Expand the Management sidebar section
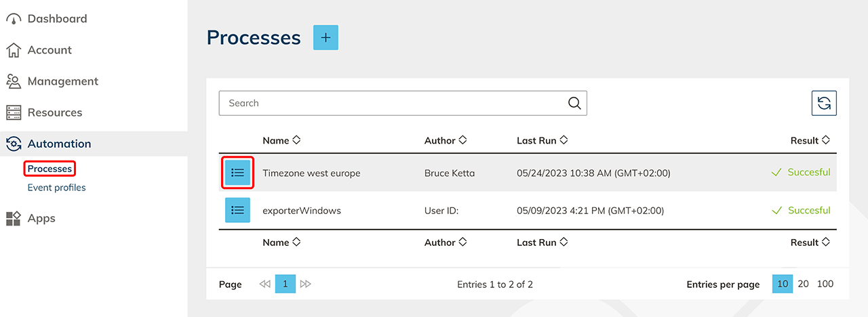The height and width of the screenshot is (317, 868). [62, 81]
